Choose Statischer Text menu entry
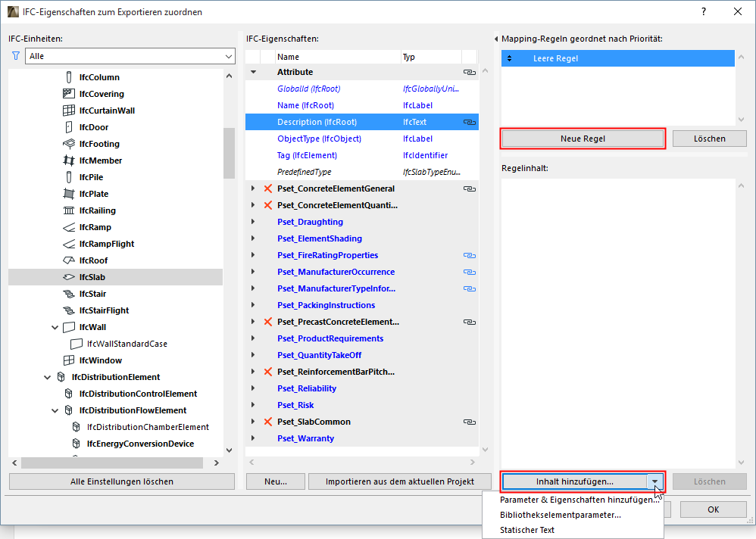 527,530
